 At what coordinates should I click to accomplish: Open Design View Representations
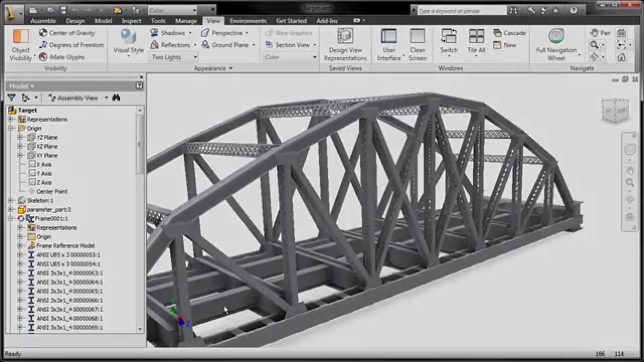point(345,44)
